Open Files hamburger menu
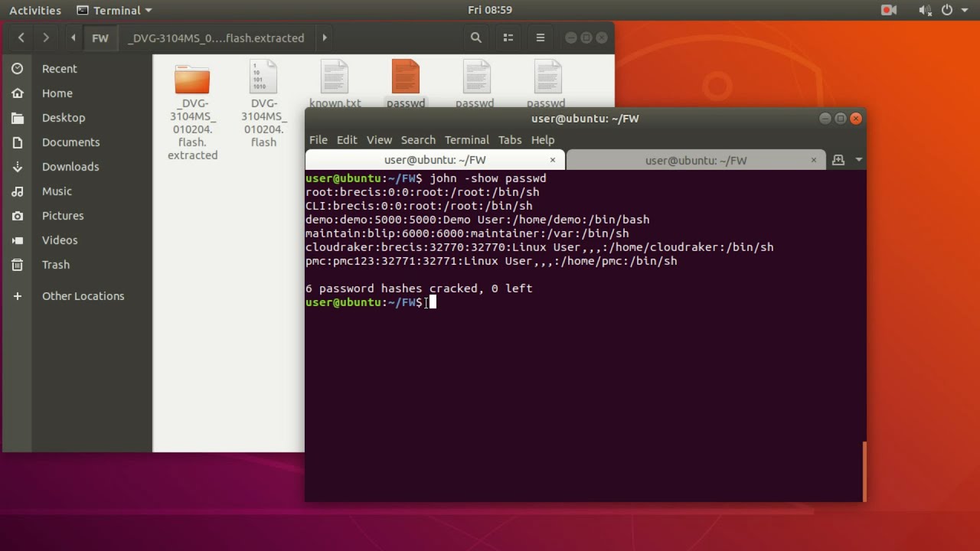 (540, 37)
